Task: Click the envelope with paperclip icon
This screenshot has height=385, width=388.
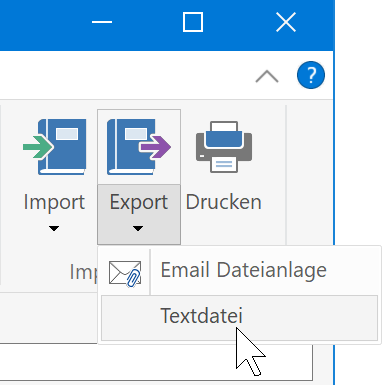Action: pos(125,273)
